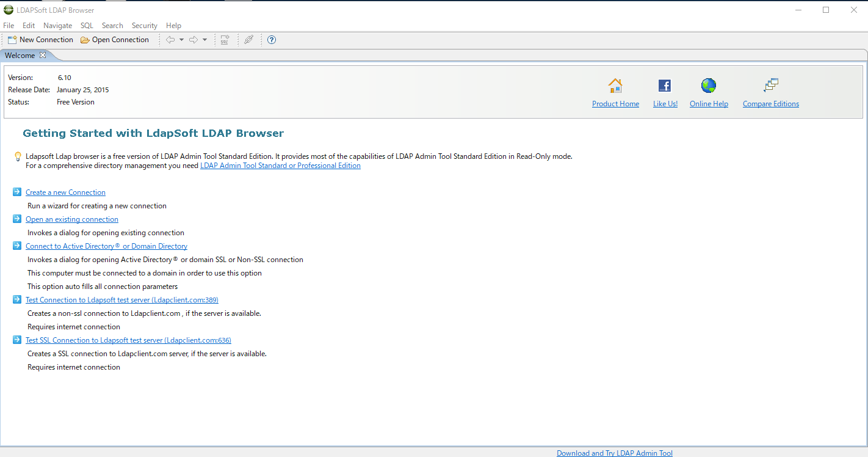The height and width of the screenshot is (457, 868).
Task: Open the Security menu
Action: [x=145, y=26]
